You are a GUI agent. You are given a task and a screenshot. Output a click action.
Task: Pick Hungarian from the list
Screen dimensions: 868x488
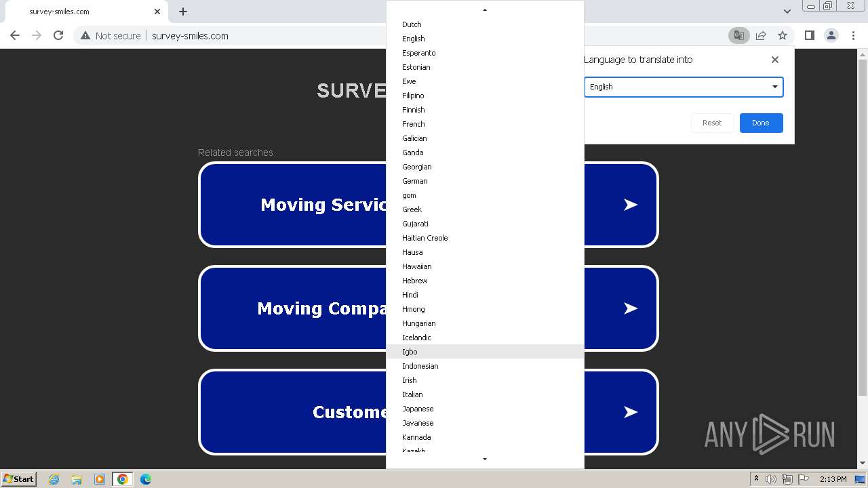tap(485, 323)
